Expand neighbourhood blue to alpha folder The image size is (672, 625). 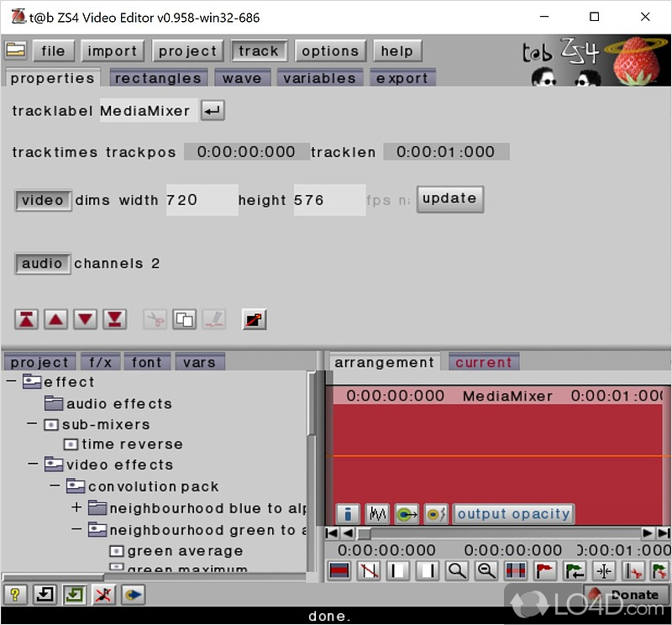click(76, 508)
